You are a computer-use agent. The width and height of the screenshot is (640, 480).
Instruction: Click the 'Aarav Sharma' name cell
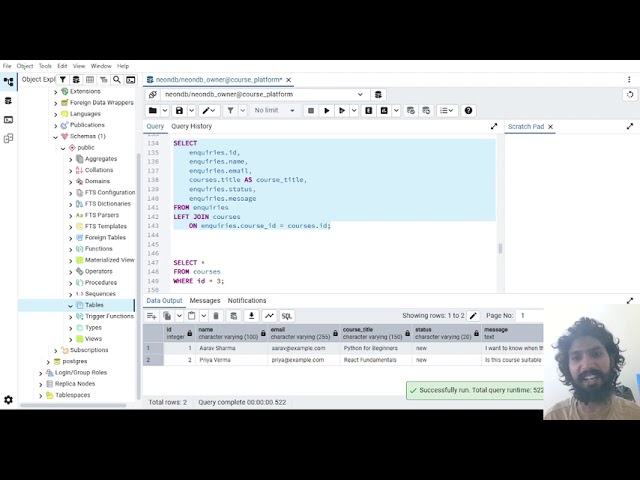[232, 348]
